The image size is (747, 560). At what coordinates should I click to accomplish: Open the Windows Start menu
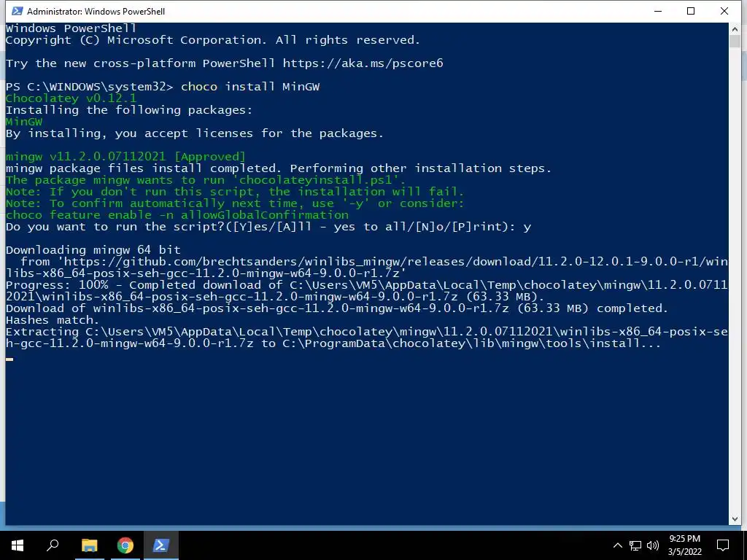point(18,545)
